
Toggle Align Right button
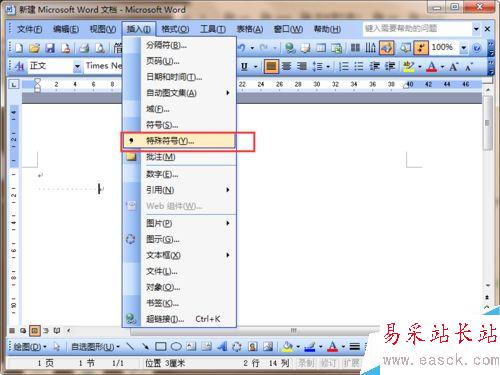[x=302, y=66]
